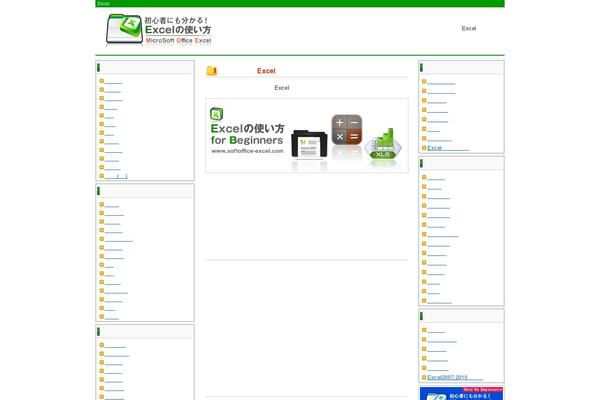Image resolution: width=600 pixels, height=400 pixels.
Task: Follow the Excel2007,2010 sidebar link
Action: pyautogui.click(x=455, y=377)
